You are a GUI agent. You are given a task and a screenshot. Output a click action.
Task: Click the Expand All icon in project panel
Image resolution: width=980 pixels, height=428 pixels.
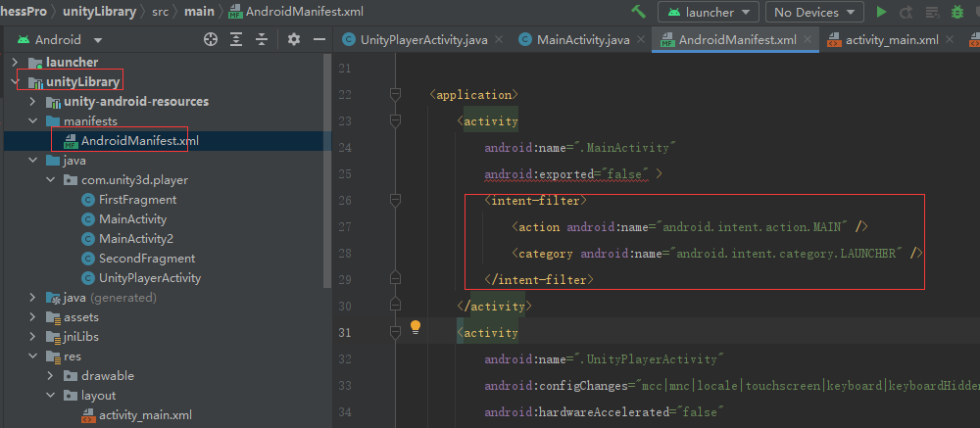[236, 40]
